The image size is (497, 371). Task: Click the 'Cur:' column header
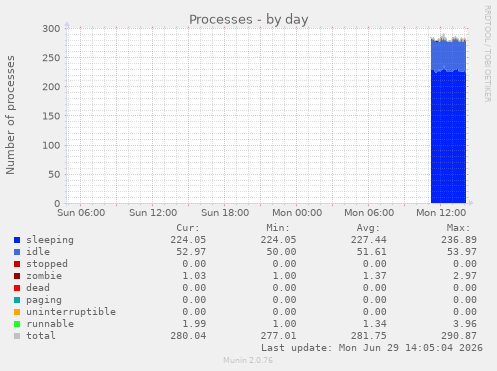coord(188,228)
